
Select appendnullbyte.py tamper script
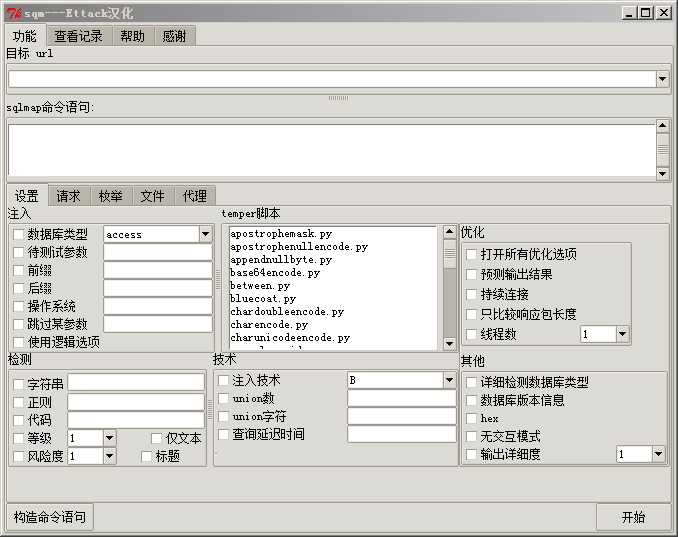(281, 260)
